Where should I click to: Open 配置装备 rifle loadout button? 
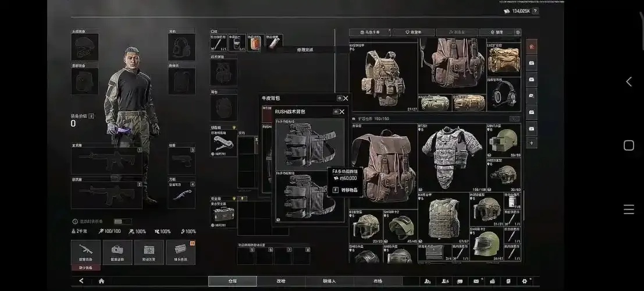tap(86, 252)
